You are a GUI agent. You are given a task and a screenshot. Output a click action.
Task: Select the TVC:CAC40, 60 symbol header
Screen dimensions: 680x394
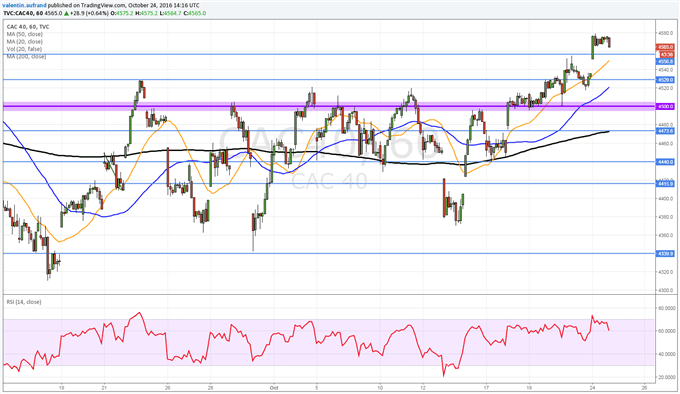click(23, 13)
